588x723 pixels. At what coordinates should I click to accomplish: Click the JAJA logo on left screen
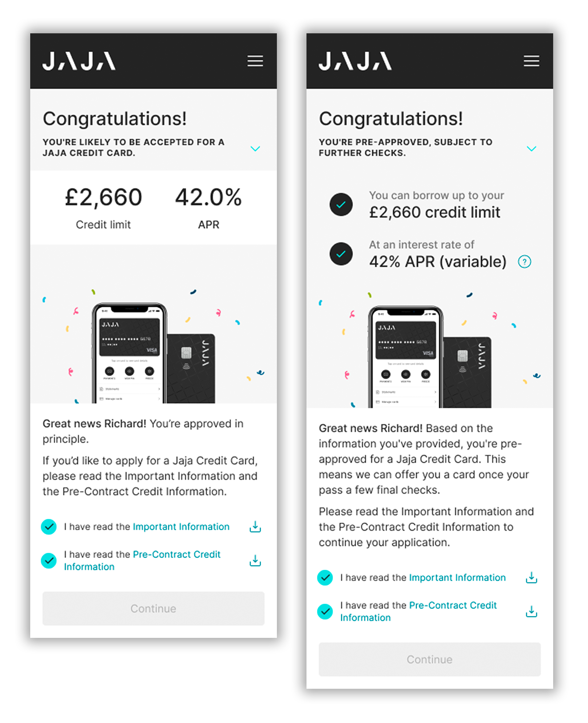(x=79, y=61)
